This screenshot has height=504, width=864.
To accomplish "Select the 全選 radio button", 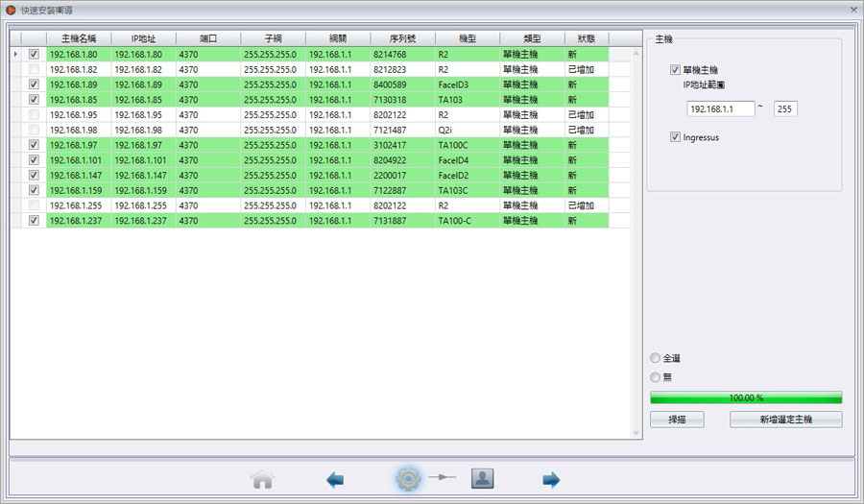I will (x=656, y=358).
